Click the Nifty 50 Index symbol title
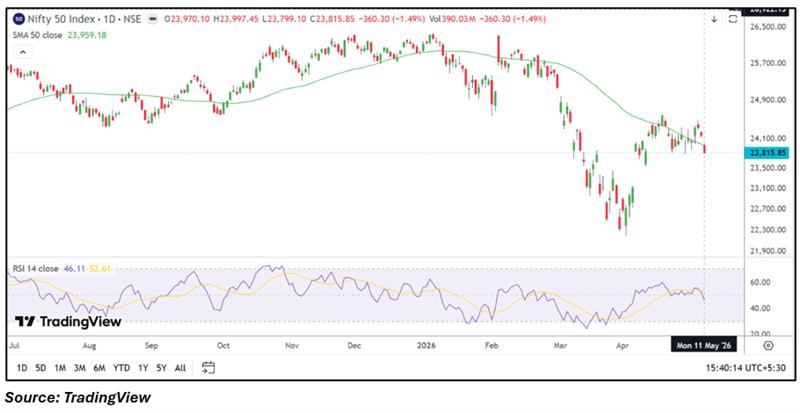Screen dimensions: 800x413 (x=60, y=19)
